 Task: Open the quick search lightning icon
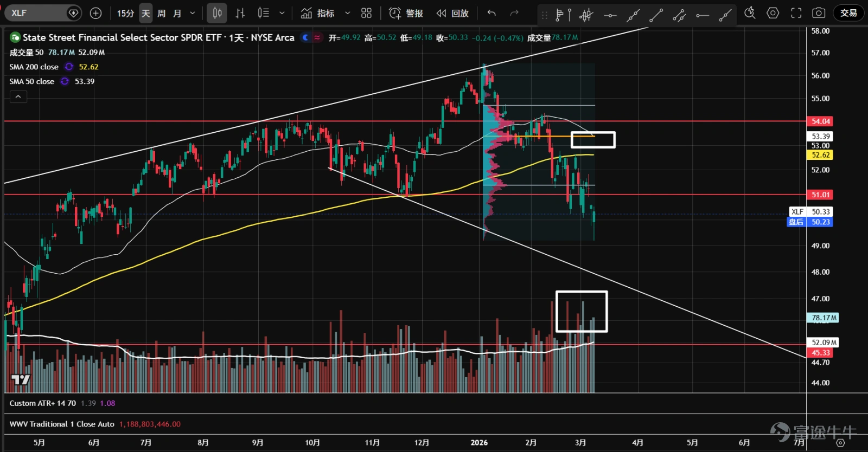click(750, 13)
